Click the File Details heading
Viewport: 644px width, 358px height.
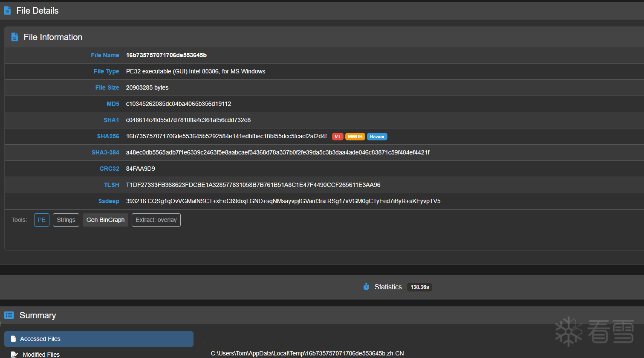[x=38, y=11]
